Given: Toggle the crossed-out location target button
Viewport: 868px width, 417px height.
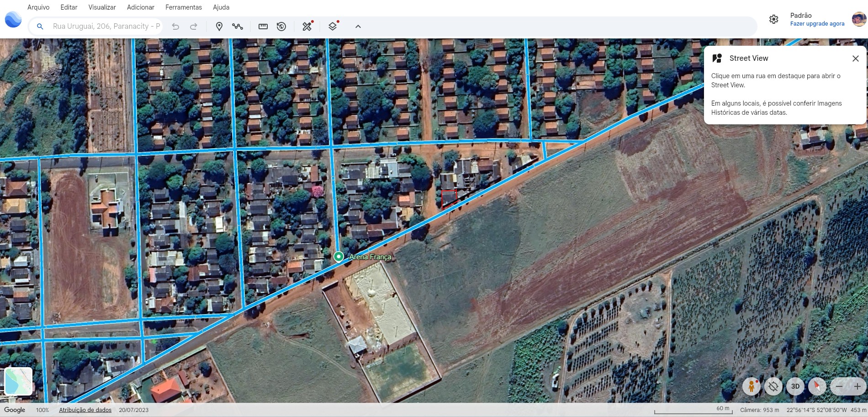Looking at the screenshot, I should click(773, 386).
